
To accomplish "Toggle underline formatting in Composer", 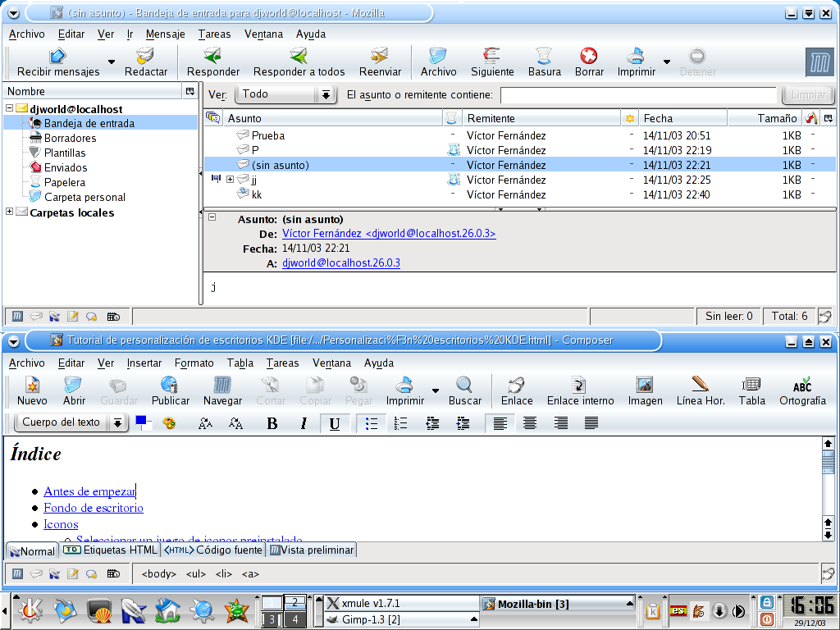I will click(335, 424).
